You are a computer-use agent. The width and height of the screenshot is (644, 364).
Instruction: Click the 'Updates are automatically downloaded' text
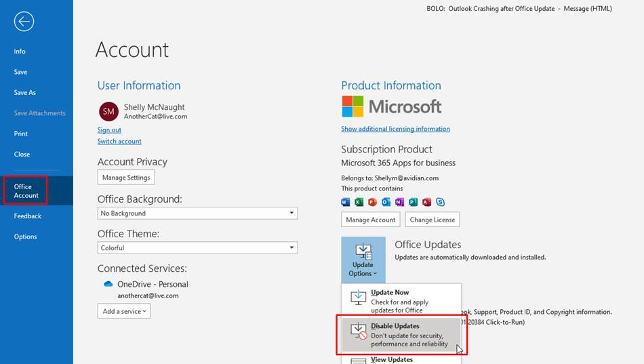(x=470, y=257)
